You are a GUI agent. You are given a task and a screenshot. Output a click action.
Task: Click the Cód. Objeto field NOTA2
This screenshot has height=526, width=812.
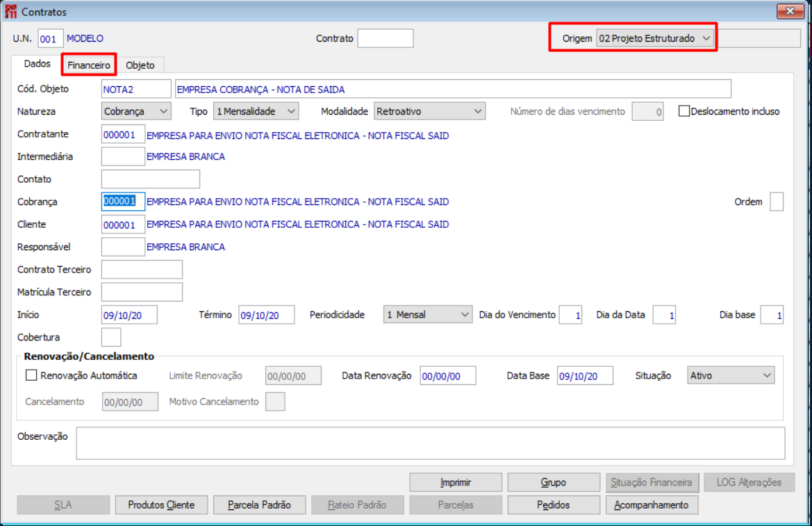(x=136, y=89)
